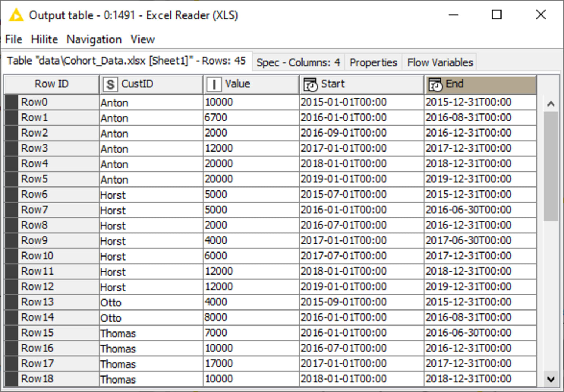Screen dimensions: 564x392
Task: Click the date-time icon in End header
Action: click(x=435, y=84)
